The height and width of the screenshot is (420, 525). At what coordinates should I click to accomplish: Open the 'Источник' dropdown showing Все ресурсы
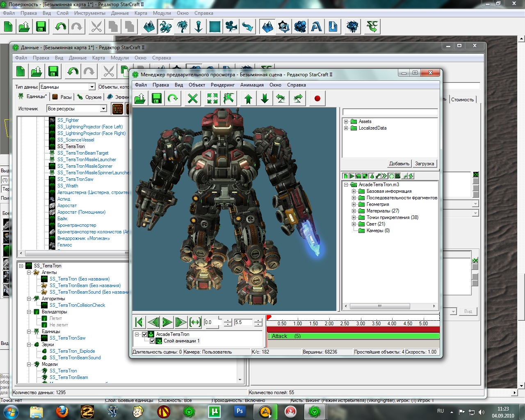103,109
